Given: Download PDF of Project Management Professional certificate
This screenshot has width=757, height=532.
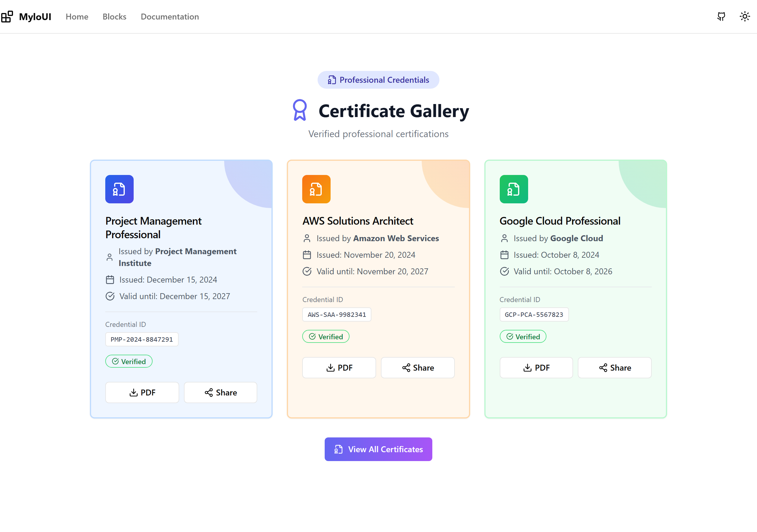Looking at the screenshot, I should tap(142, 392).
